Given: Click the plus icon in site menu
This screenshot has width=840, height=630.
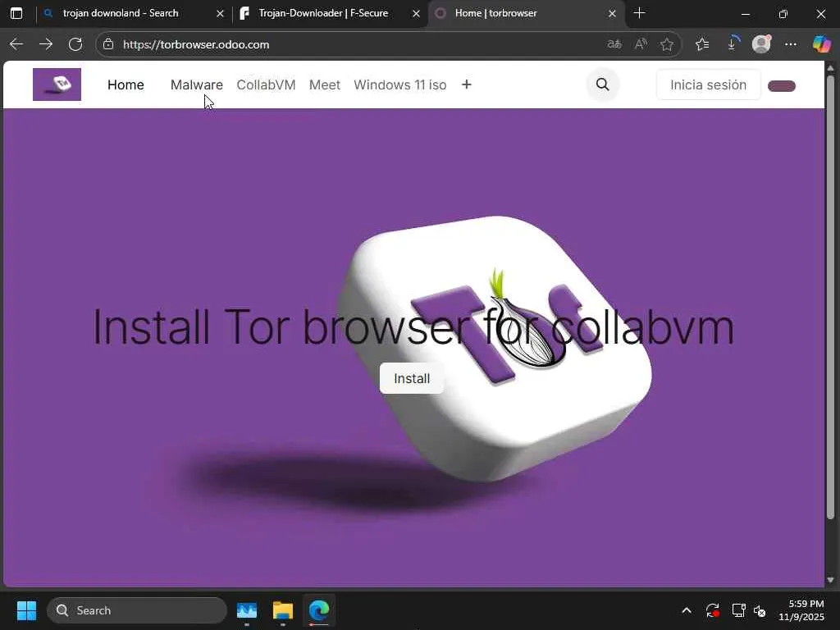Looking at the screenshot, I should (x=467, y=84).
